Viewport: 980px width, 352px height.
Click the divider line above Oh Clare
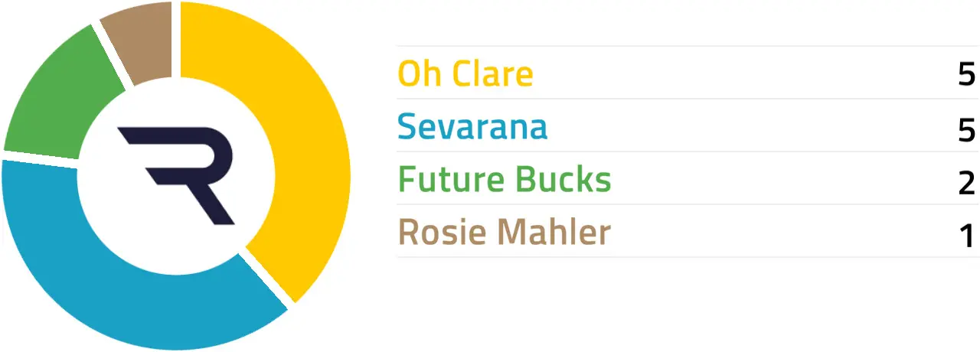[x=688, y=46]
